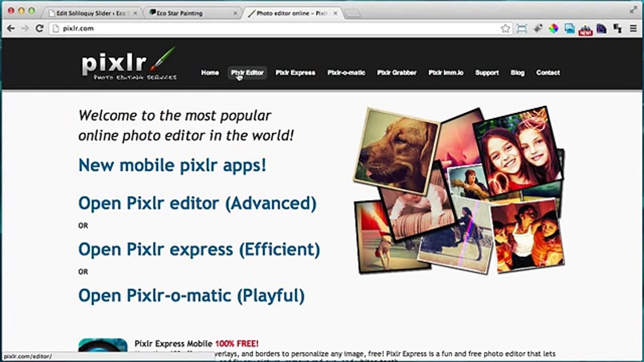Click the New mobile pixlr apps link

click(x=172, y=165)
